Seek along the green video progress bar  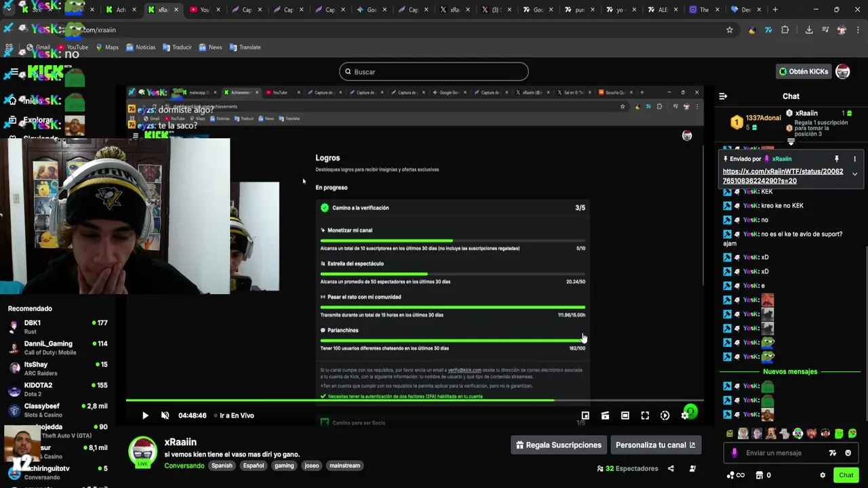414,401
